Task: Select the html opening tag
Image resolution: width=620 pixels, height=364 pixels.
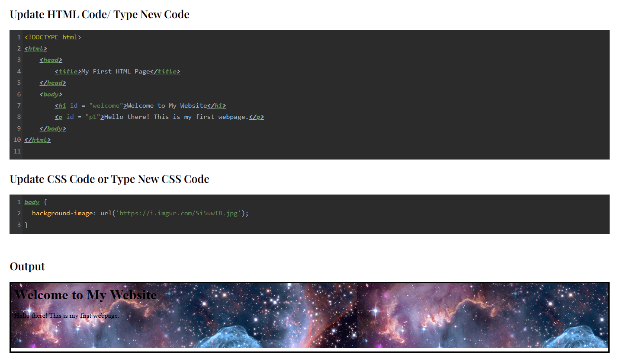Action: (x=35, y=48)
